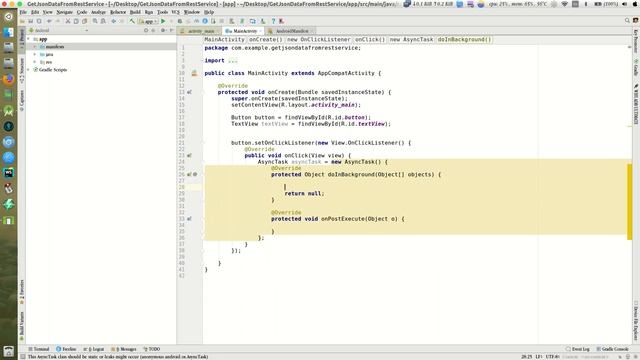Click the override gutter marker beside doInBackground

tap(189, 174)
